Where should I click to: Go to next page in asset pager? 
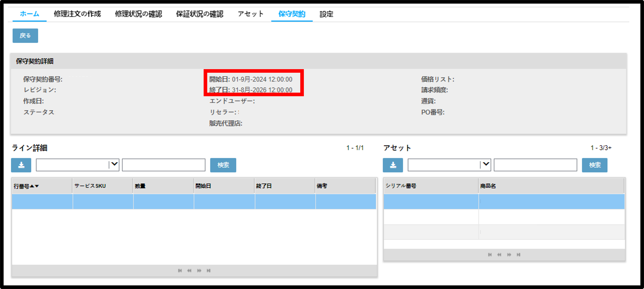coord(509,255)
